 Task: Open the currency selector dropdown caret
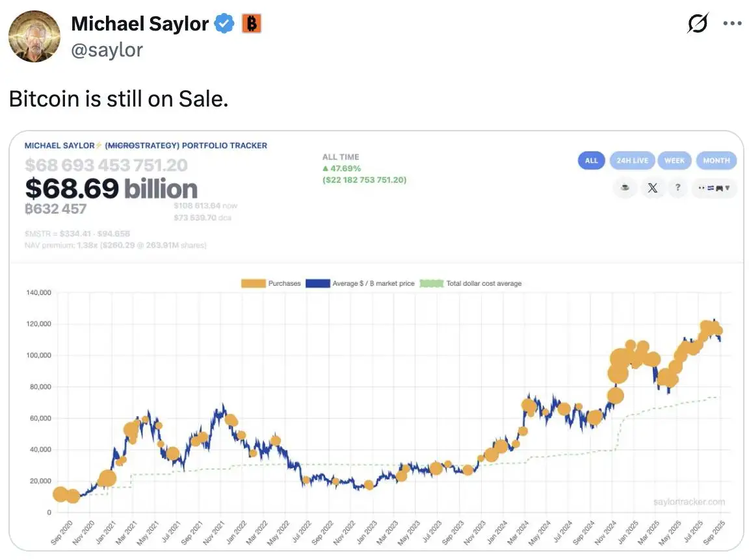tap(728, 188)
